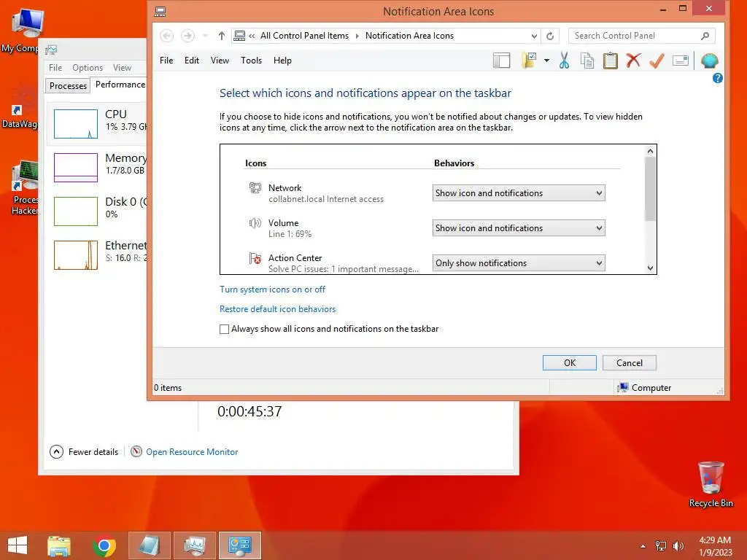
Task: Click the Control Panel taskbar button
Action: [239, 545]
